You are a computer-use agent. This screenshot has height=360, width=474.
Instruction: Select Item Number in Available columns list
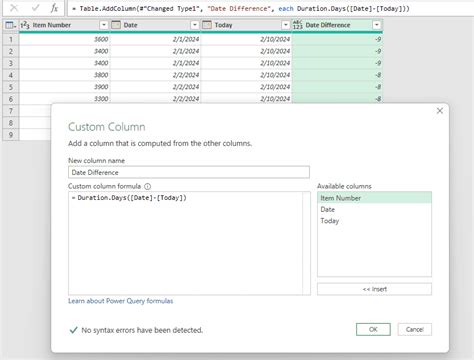point(374,198)
